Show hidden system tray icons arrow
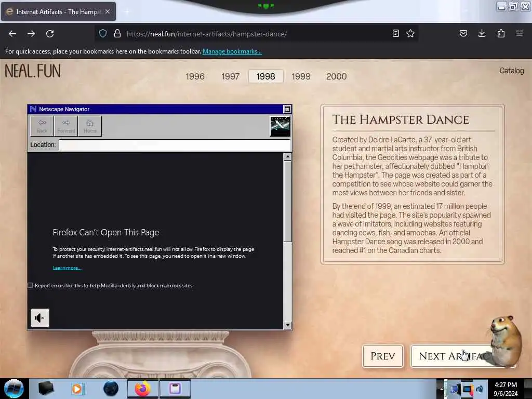Screen dimensions: 532x399 tap(442, 389)
